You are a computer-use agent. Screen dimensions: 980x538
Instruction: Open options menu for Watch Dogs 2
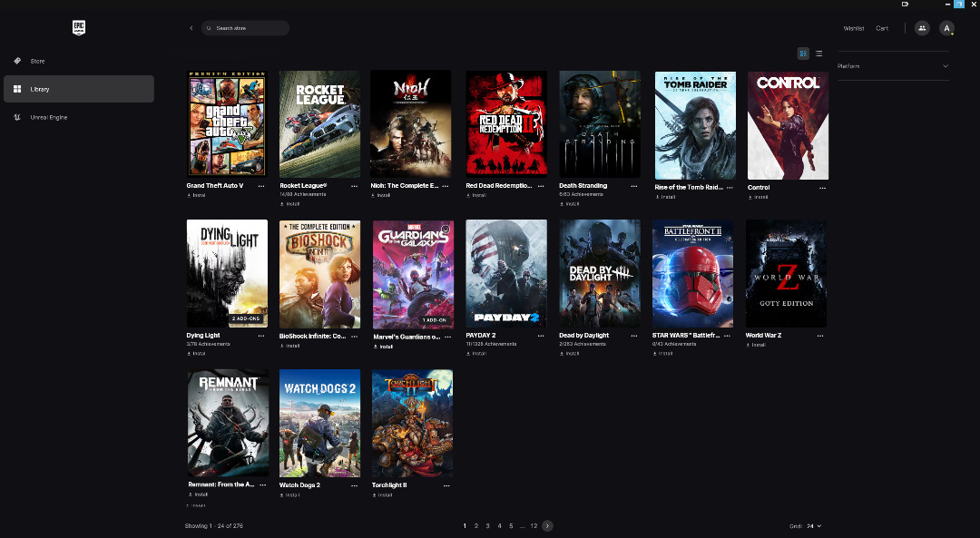[x=355, y=485]
